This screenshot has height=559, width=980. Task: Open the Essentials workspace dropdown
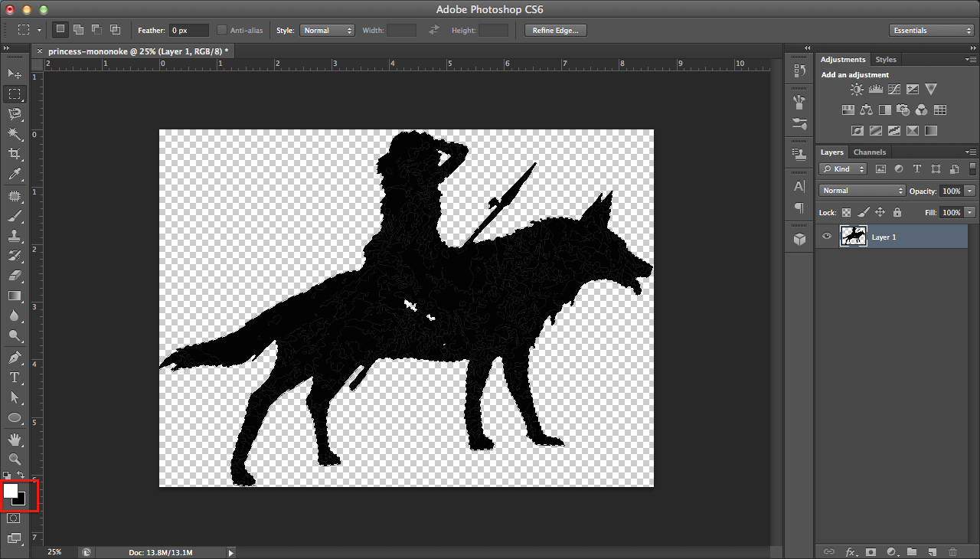tap(932, 31)
